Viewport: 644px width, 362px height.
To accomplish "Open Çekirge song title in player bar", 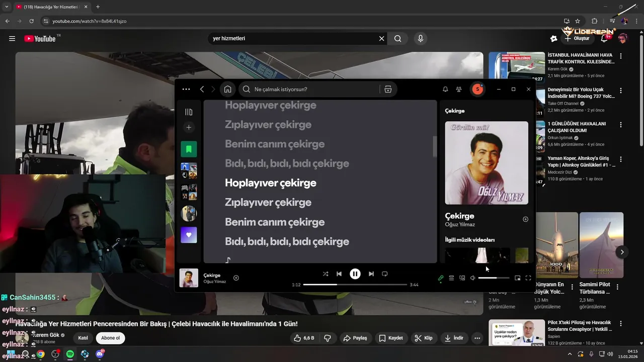I will coord(212,276).
